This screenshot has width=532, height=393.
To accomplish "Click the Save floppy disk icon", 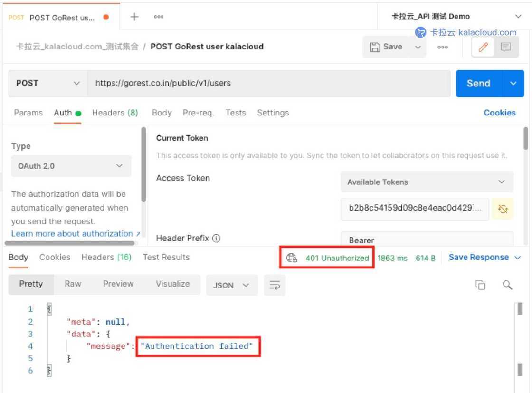I will click(x=375, y=47).
